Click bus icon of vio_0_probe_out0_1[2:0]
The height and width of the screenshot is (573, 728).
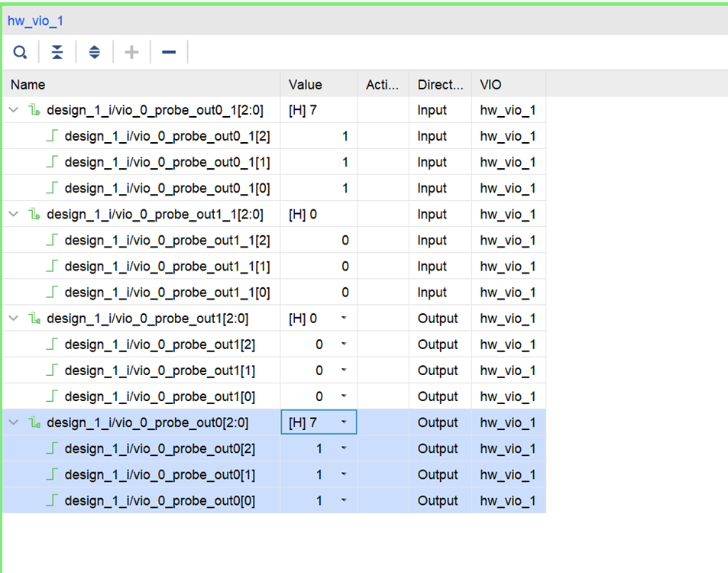pos(34,110)
